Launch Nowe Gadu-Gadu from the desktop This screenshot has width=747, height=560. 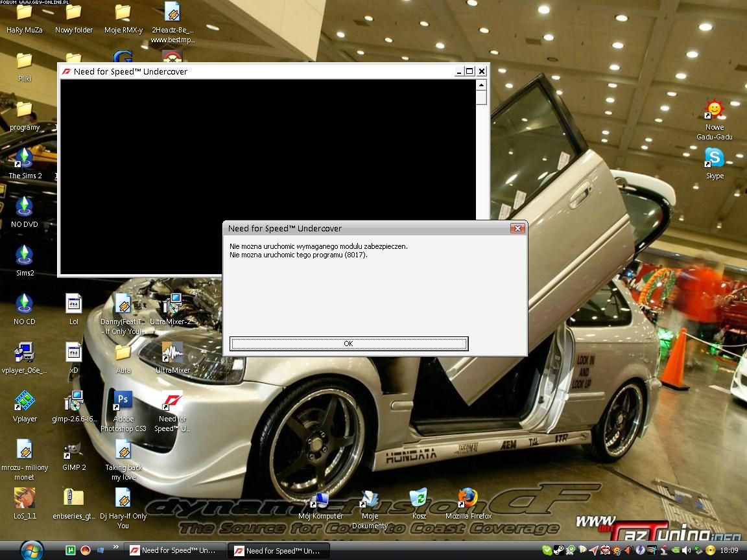pos(714,110)
